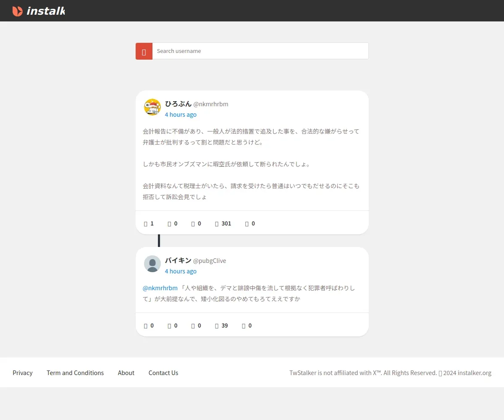Screen dimensions: 504x420
Task: Focus the Search username field
Action: pyautogui.click(x=260, y=51)
